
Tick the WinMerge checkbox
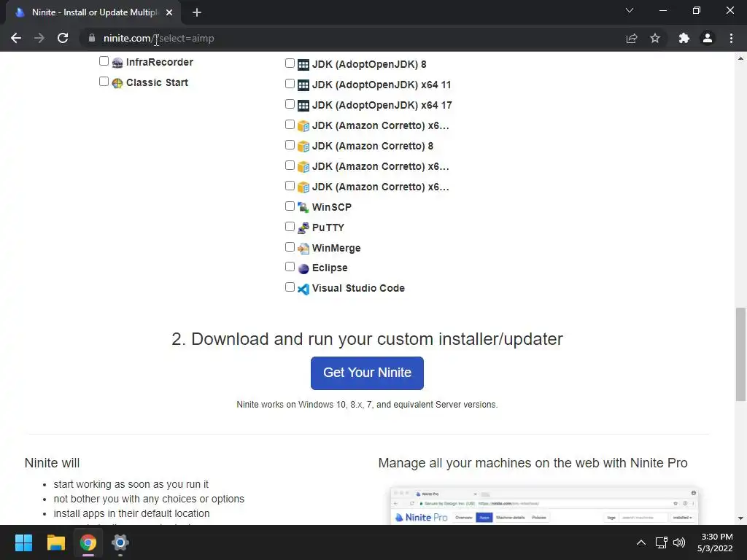coord(290,246)
